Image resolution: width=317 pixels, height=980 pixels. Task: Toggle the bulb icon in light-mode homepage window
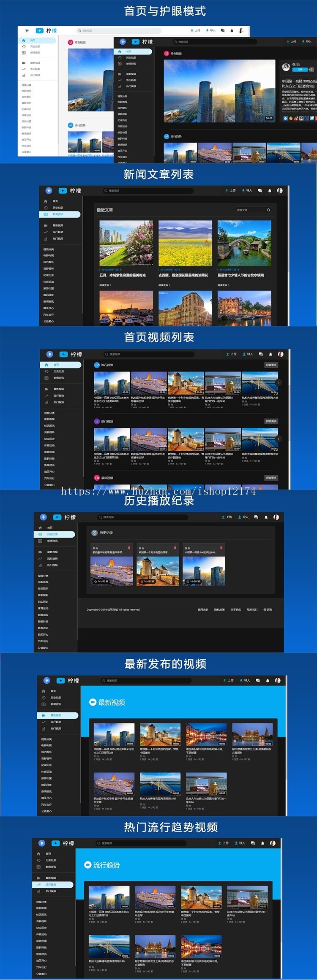click(27, 31)
